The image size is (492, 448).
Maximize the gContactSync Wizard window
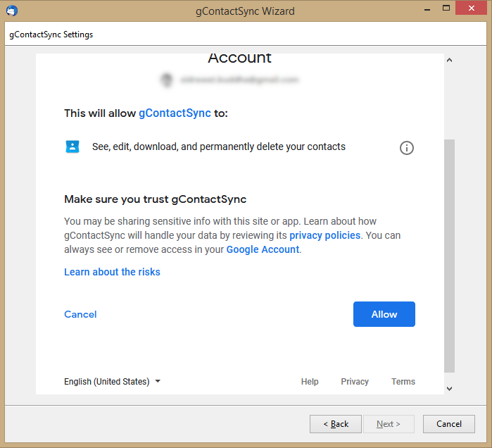tap(446, 8)
